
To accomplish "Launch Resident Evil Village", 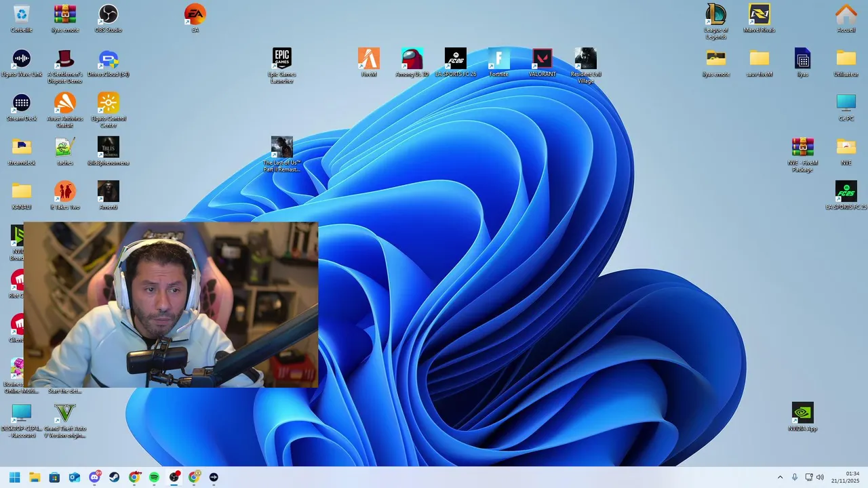I will 586,58.
